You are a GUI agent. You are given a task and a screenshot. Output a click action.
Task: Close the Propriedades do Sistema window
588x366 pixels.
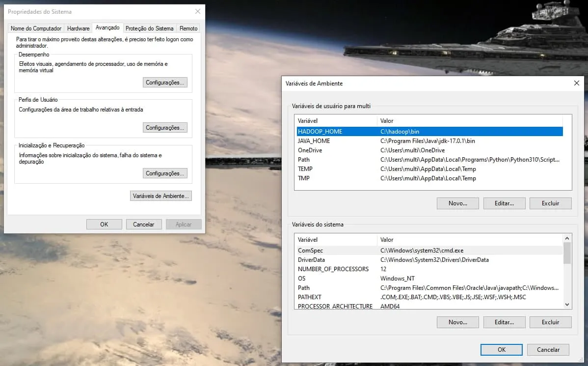[x=197, y=11]
